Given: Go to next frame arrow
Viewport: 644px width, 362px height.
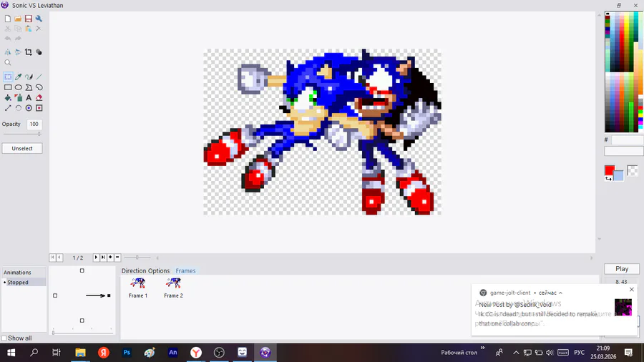Looking at the screenshot, I should [x=96, y=258].
